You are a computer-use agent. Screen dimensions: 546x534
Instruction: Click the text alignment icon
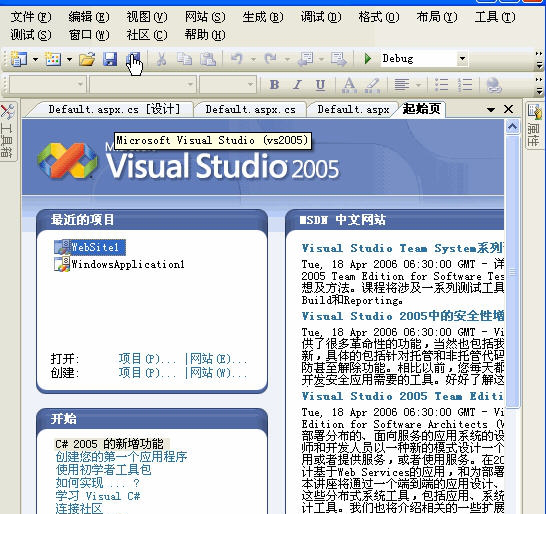(402, 85)
